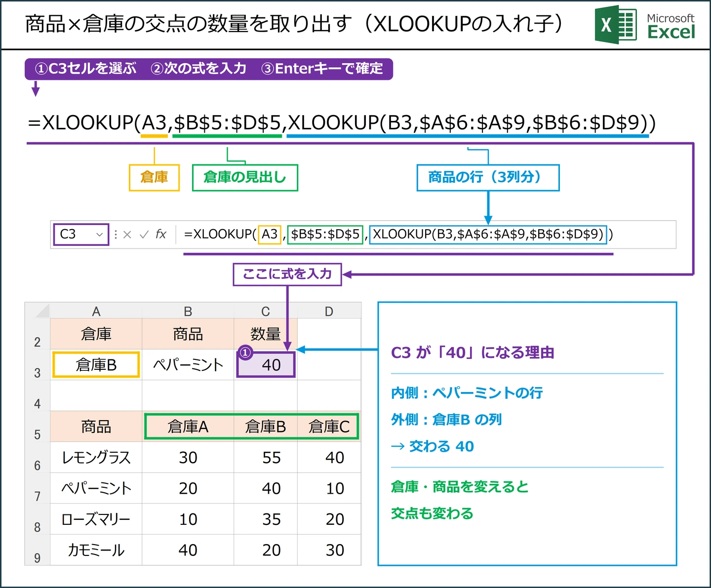Click value 40 in カモミール row
The height and width of the screenshot is (588, 711).
pos(188,550)
